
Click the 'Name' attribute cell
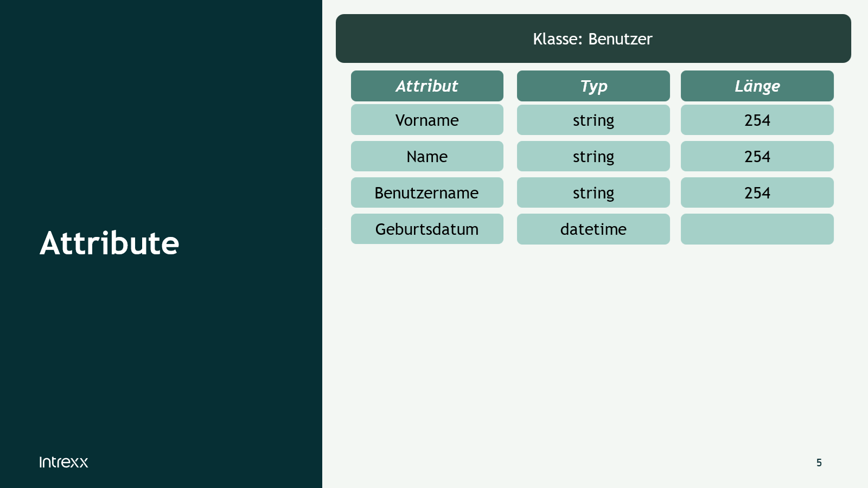(x=427, y=156)
